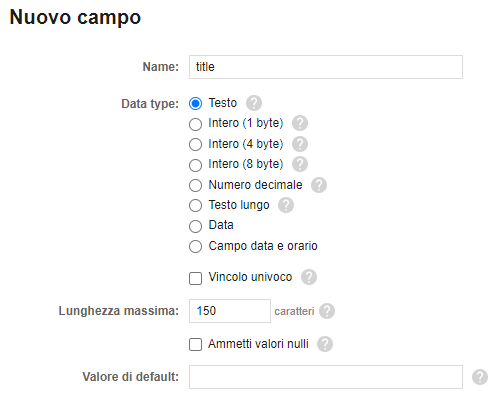The image size is (503, 403).
Task: Enable the Ammetti valori nulli checkbox
Action: point(195,344)
